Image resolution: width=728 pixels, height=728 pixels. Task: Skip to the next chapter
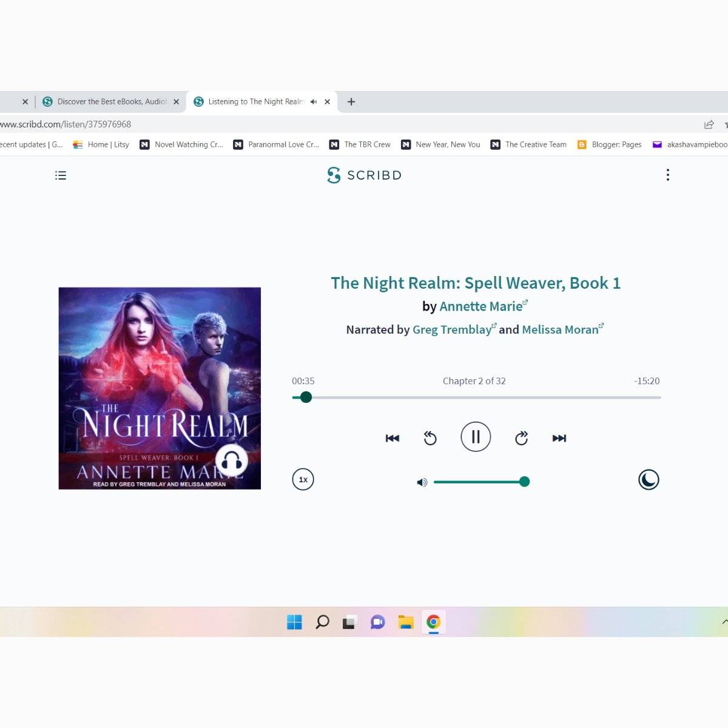pos(559,438)
